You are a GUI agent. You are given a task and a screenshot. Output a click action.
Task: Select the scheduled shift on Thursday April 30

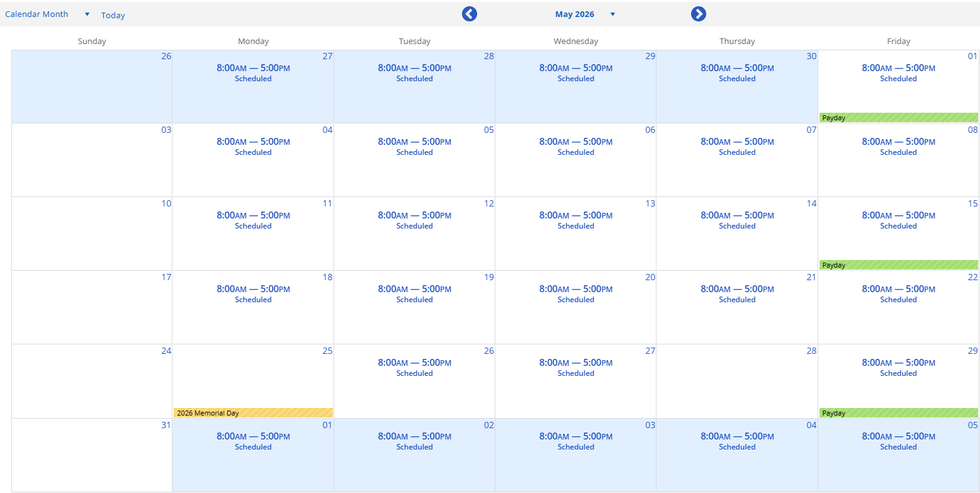coord(737,73)
